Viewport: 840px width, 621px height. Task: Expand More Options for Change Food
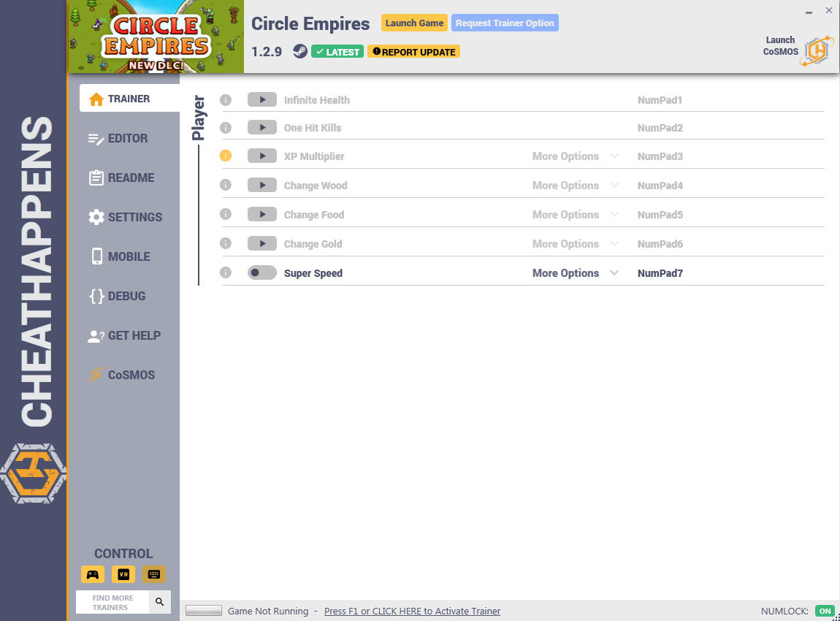[576, 214]
